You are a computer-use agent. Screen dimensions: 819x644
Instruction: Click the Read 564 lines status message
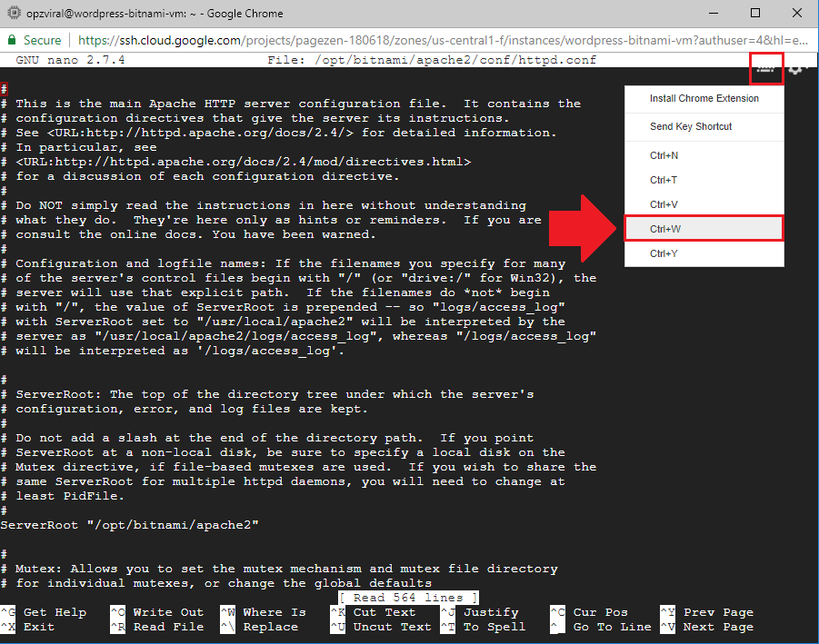408,598
